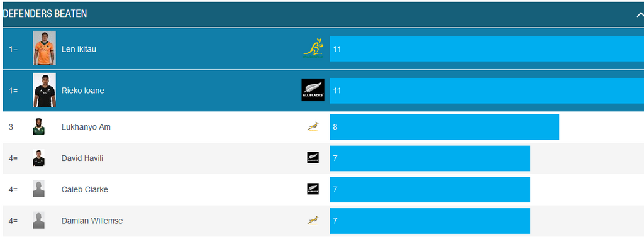
Task: Click the All Blacks logo beside Caleb Clarke
Action: (x=313, y=189)
